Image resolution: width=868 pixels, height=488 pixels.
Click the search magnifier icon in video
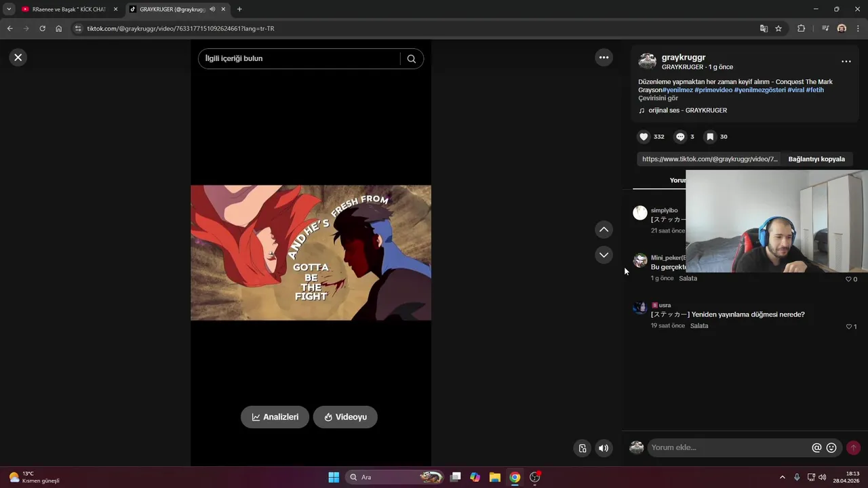tap(411, 59)
